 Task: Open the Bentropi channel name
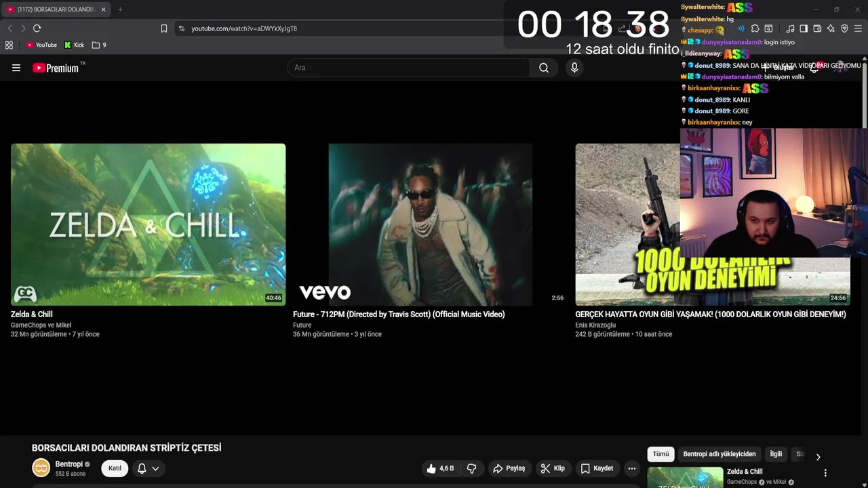[x=69, y=464]
